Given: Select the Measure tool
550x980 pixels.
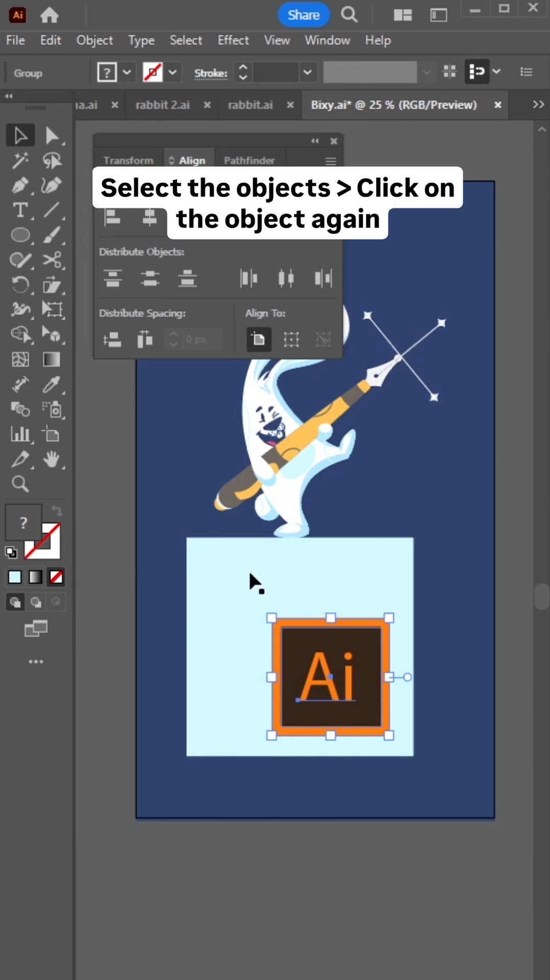Looking at the screenshot, I should [20, 384].
